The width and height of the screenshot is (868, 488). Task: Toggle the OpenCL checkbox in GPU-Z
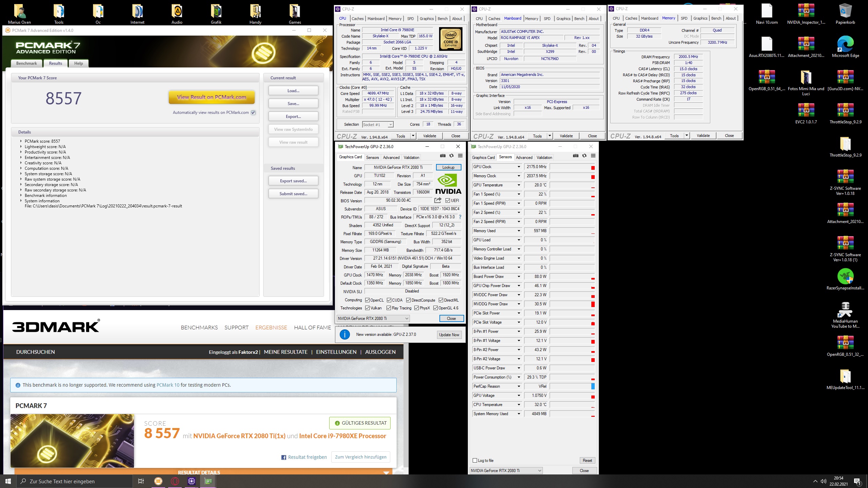tap(367, 300)
